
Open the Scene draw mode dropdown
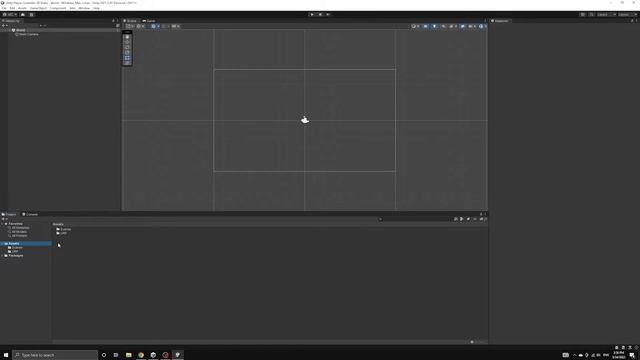coord(415,26)
